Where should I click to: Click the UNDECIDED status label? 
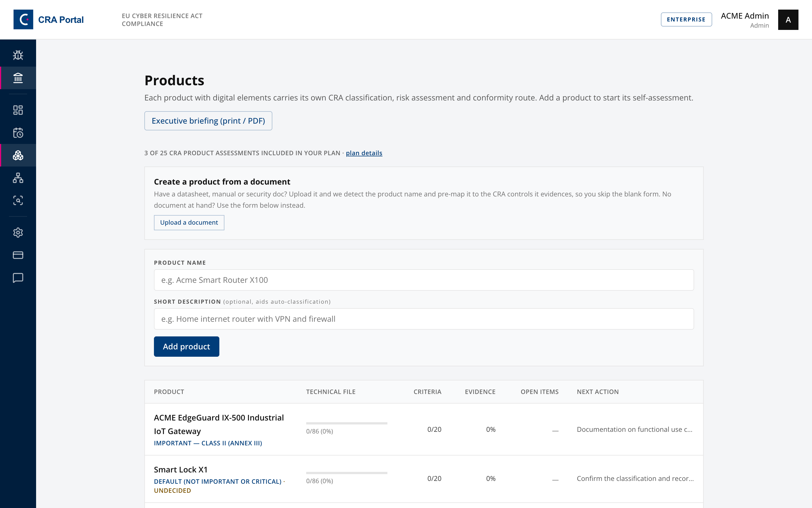coord(173,491)
